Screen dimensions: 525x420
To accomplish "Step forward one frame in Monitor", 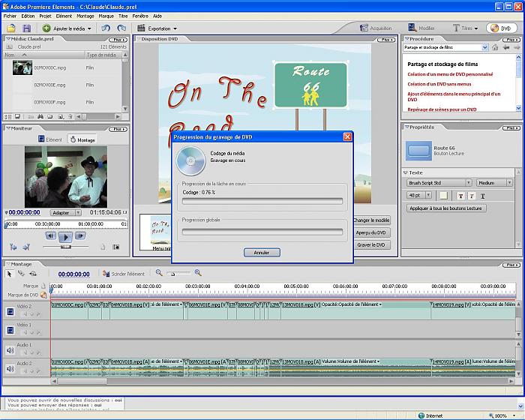I will coord(80,235).
